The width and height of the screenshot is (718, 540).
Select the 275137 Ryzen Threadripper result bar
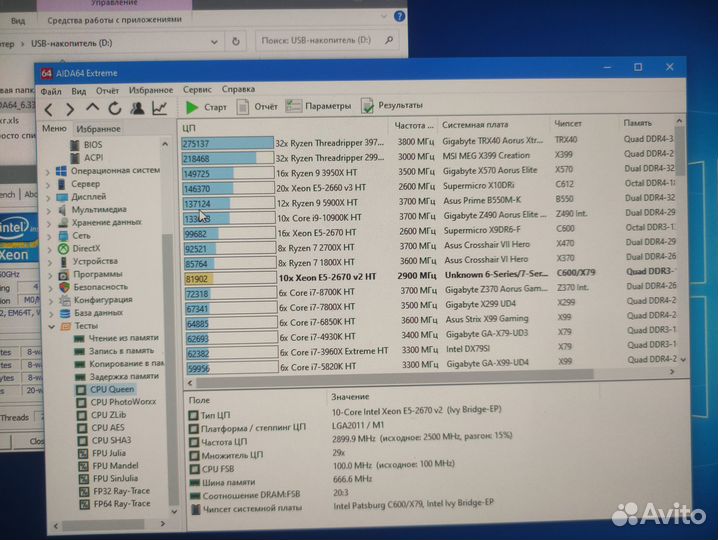[228, 143]
